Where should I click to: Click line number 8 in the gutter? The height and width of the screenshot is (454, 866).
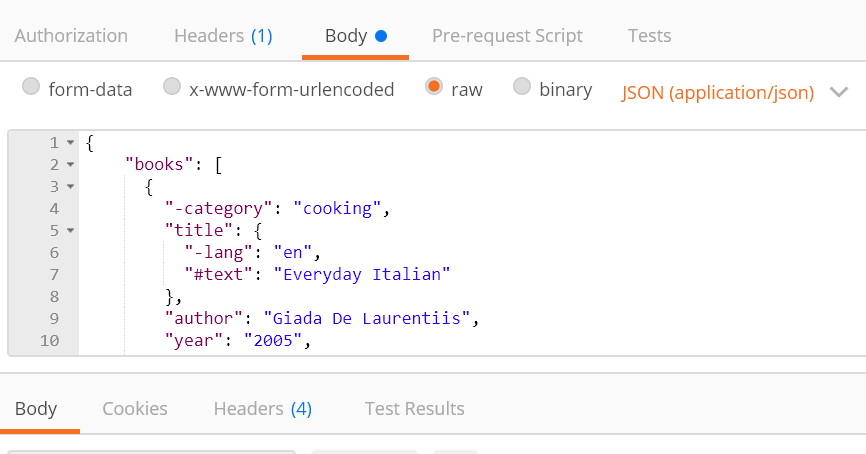click(54, 297)
